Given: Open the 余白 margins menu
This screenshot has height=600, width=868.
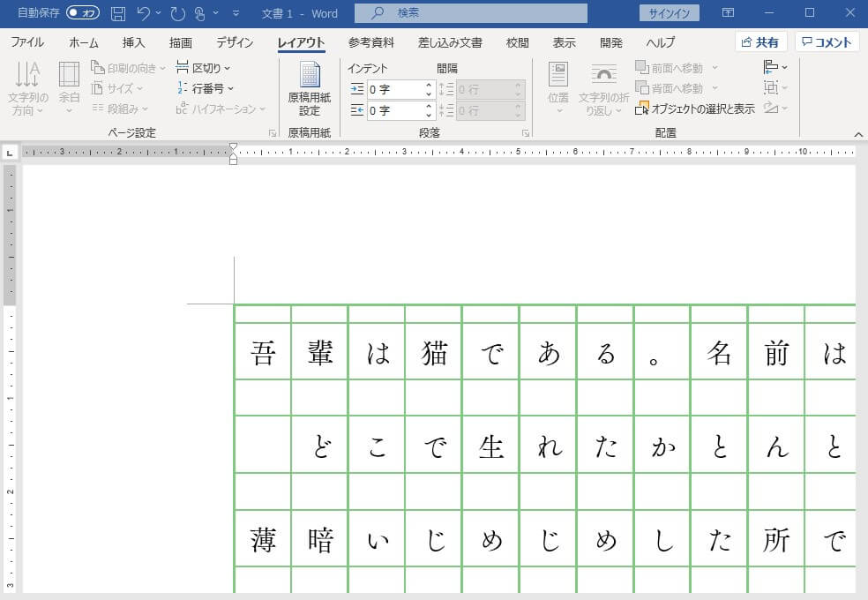Looking at the screenshot, I should [x=69, y=88].
